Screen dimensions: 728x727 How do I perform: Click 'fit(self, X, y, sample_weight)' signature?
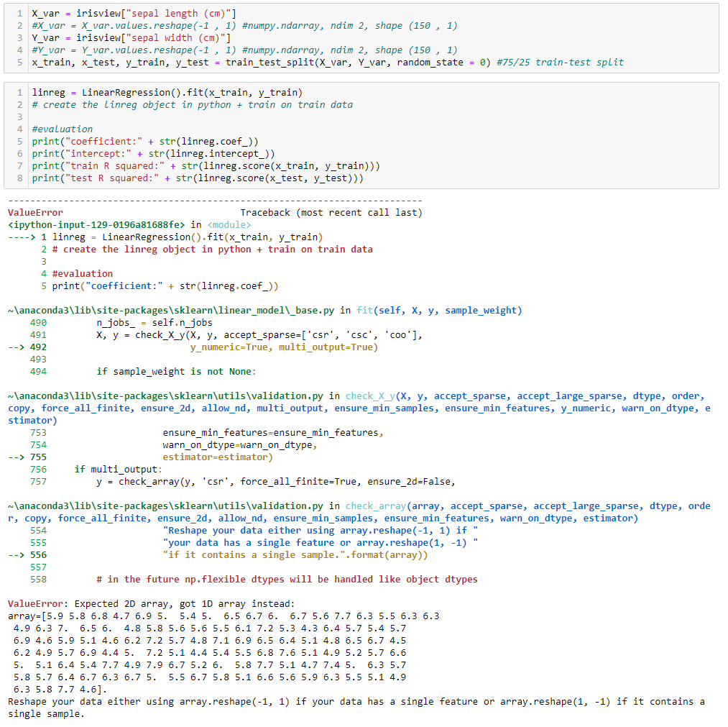(439, 311)
